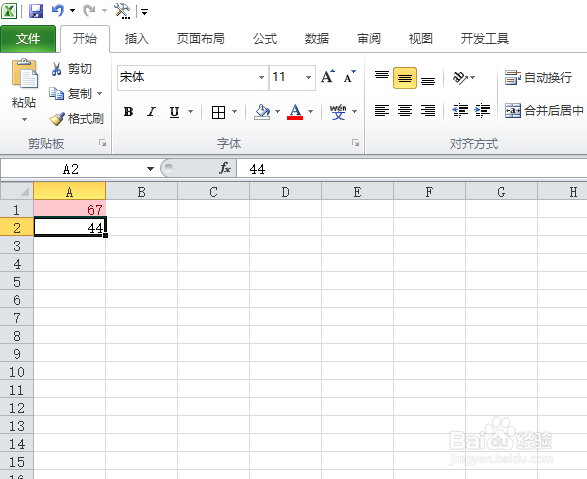Expand the Paste options arrow below 粘贴
The image size is (587, 479).
click(24, 120)
